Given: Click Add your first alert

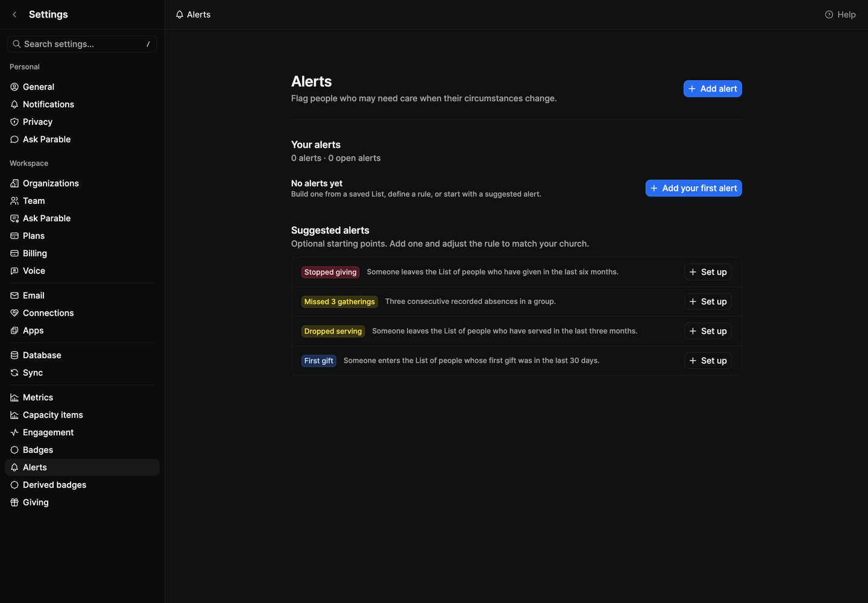Looking at the screenshot, I should 694,188.
